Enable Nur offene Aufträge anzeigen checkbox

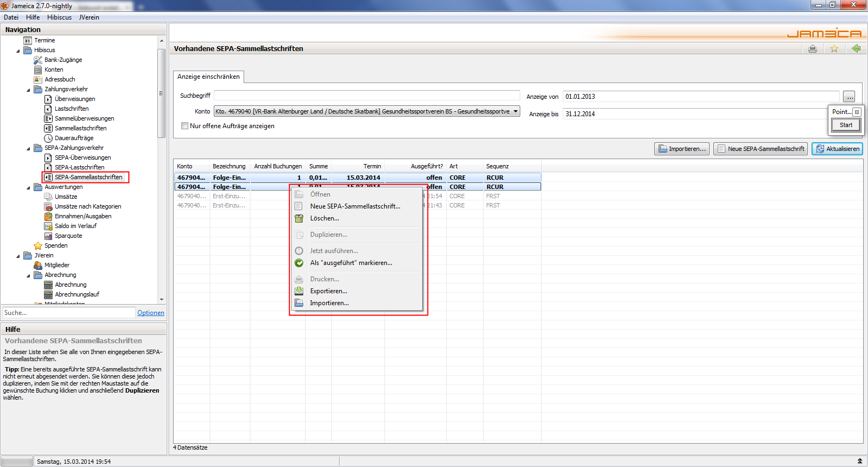pyautogui.click(x=184, y=126)
